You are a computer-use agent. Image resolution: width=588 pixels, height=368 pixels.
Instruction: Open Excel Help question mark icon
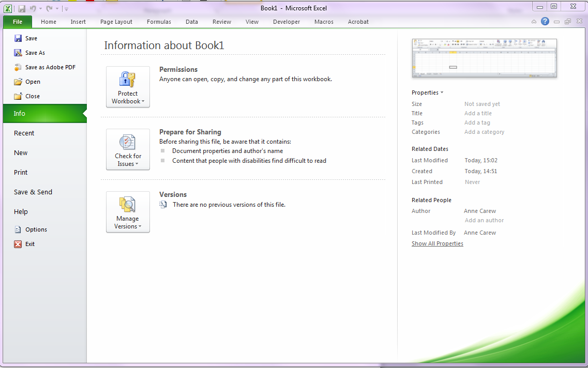[x=545, y=22]
